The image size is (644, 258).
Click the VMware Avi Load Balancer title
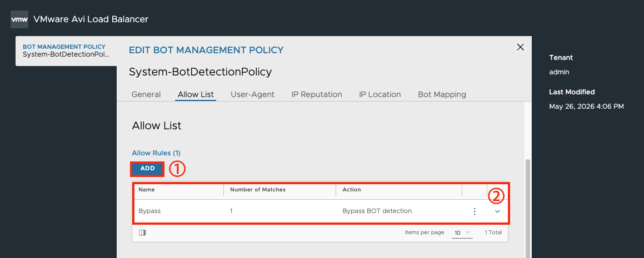91,19
